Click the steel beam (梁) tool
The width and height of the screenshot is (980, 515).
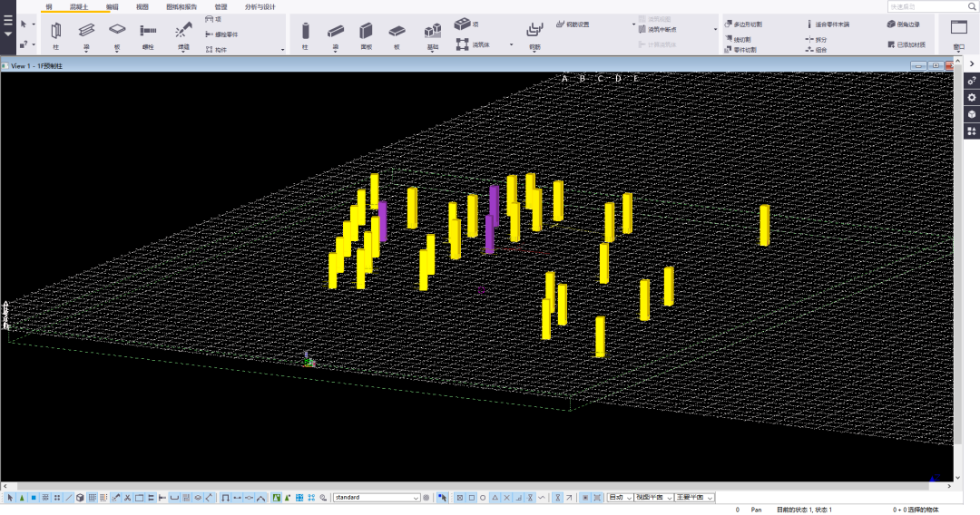[x=86, y=31]
